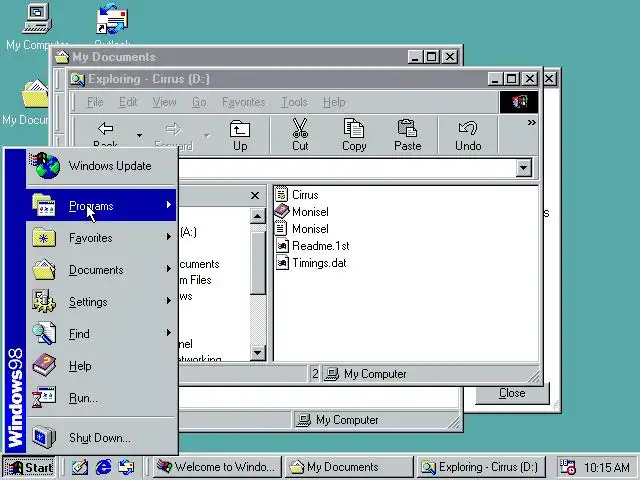Go Up one folder level in Explorer
The width and height of the screenshot is (640, 480).
pyautogui.click(x=240, y=135)
